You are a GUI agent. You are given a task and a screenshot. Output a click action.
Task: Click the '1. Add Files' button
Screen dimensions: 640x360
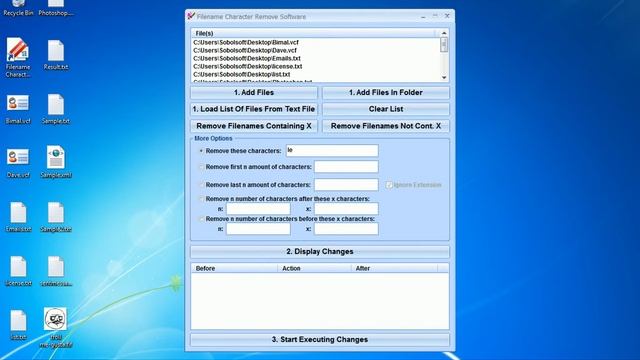pyautogui.click(x=254, y=93)
